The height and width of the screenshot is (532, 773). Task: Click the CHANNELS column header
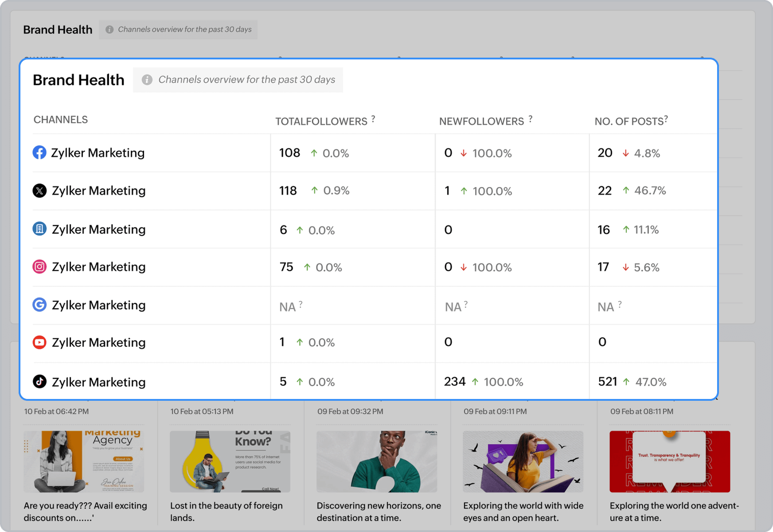[61, 120]
